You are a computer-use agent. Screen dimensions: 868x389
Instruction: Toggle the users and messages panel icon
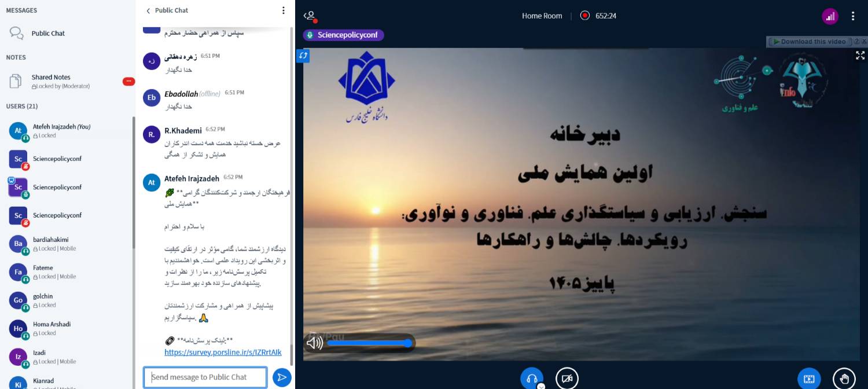311,16
